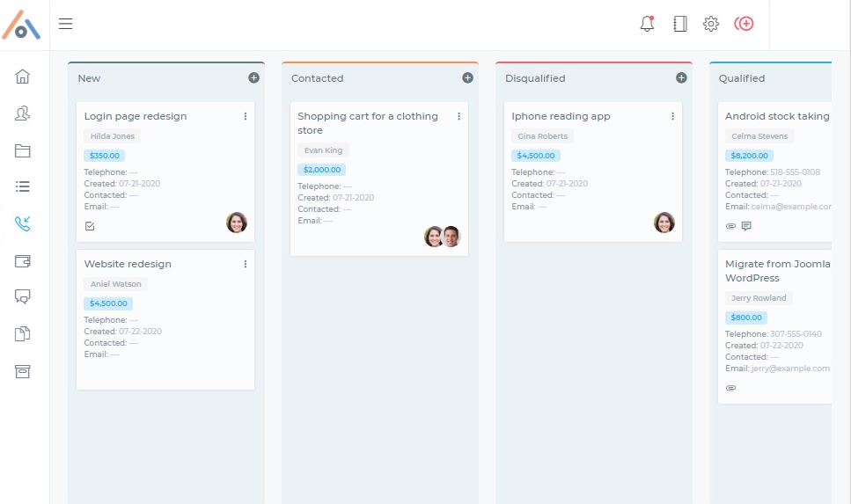
Task: Open the settings gear icon
Action: (711, 24)
